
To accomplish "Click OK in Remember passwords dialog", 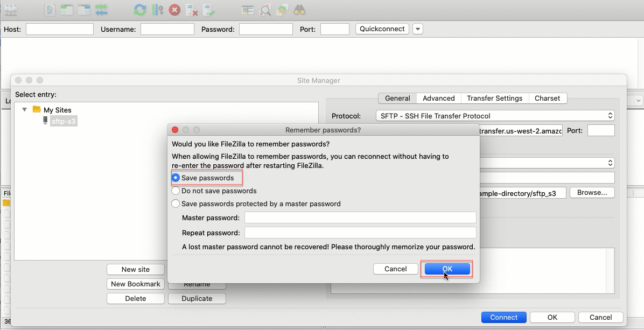I will 447,269.
